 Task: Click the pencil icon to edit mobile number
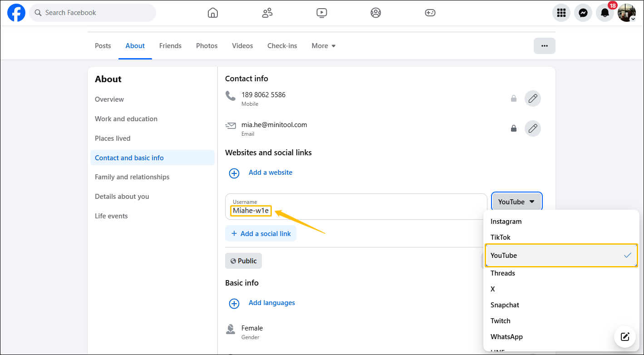[532, 98]
